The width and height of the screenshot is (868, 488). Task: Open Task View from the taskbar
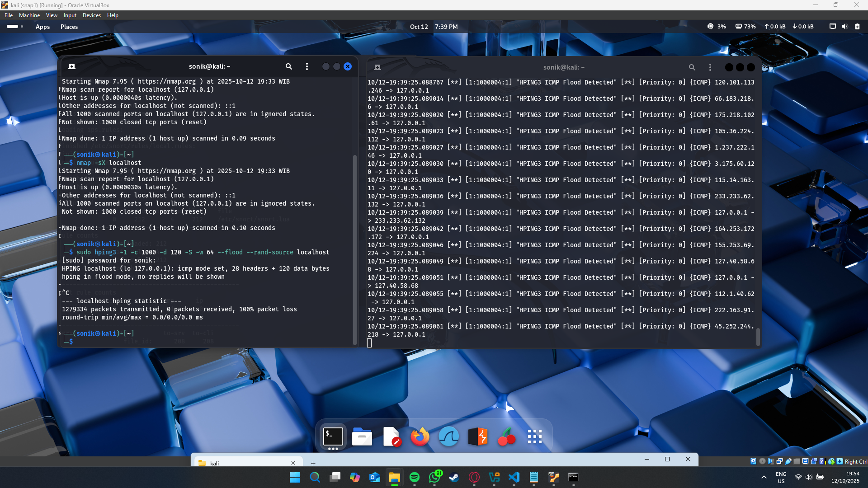(335, 477)
